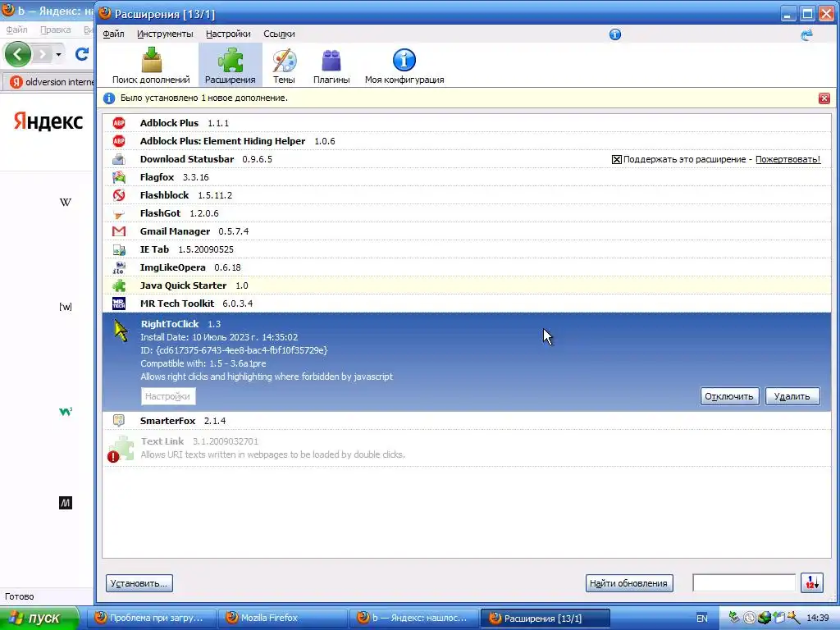Focus the search field beside Найти обновления
The height and width of the screenshot is (630, 840).
point(743,583)
